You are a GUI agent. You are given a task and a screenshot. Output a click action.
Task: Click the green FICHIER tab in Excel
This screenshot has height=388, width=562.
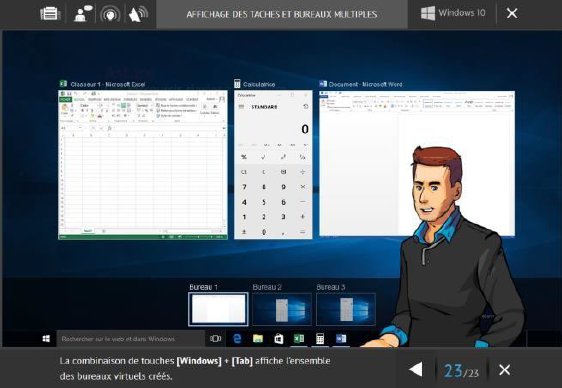click(x=65, y=99)
